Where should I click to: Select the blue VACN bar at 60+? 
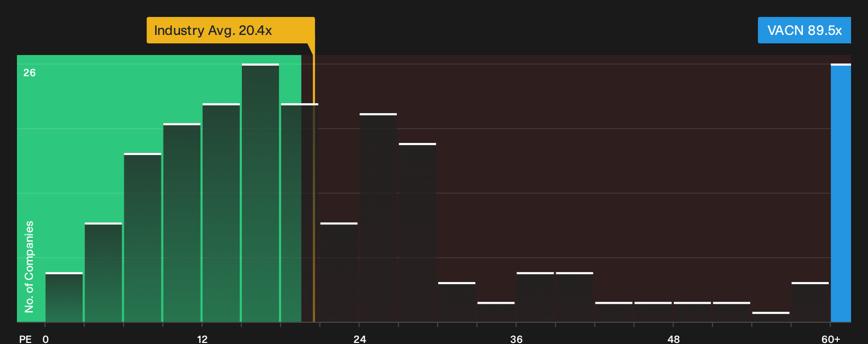pos(841,193)
